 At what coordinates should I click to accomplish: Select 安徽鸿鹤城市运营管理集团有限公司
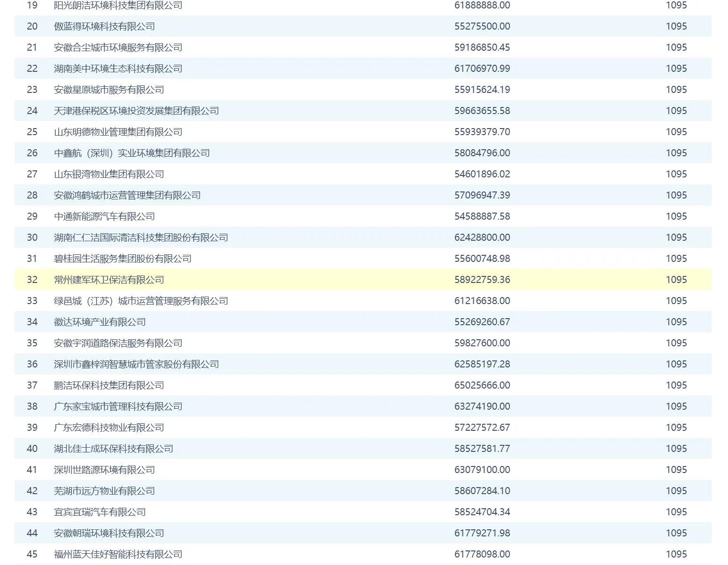click(x=127, y=195)
